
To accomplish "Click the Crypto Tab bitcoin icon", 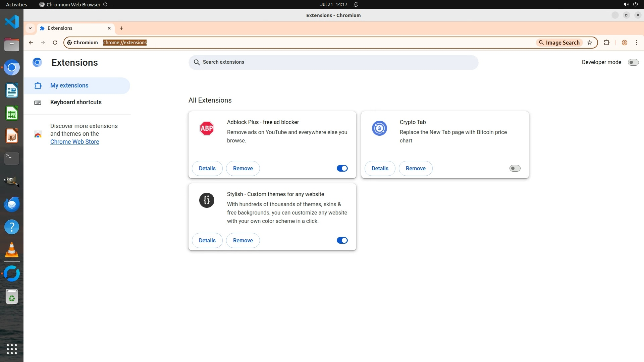I will coord(379,128).
